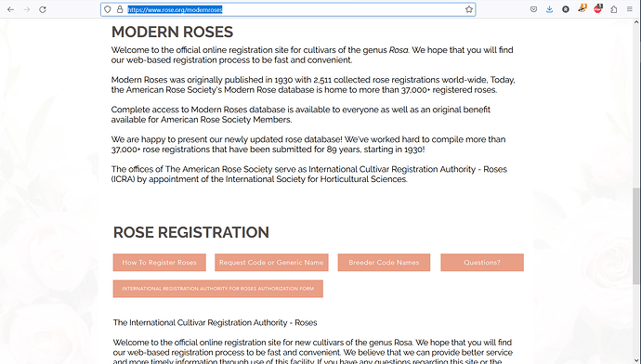Click the scrollbar up arrow

pos(636,22)
